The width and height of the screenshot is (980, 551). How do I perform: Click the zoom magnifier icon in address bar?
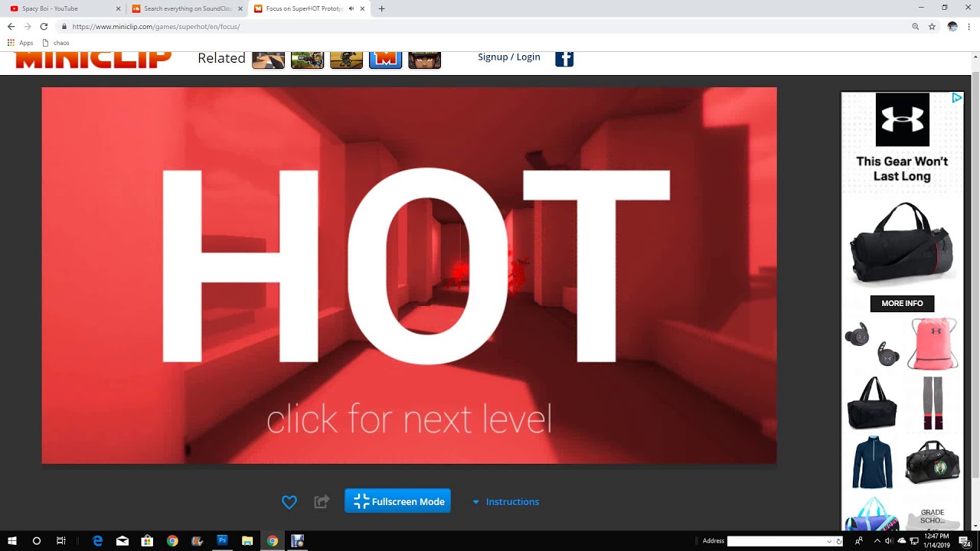915,26
